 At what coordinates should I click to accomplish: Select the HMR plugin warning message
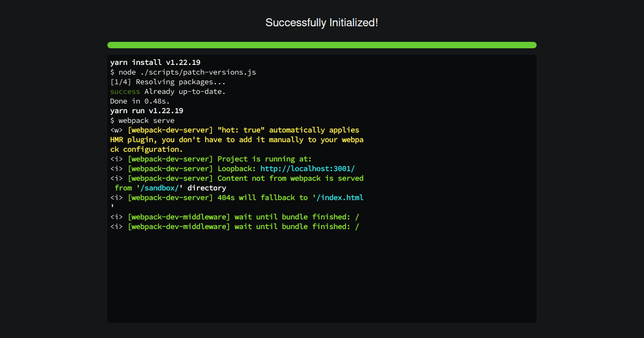[236, 139]
